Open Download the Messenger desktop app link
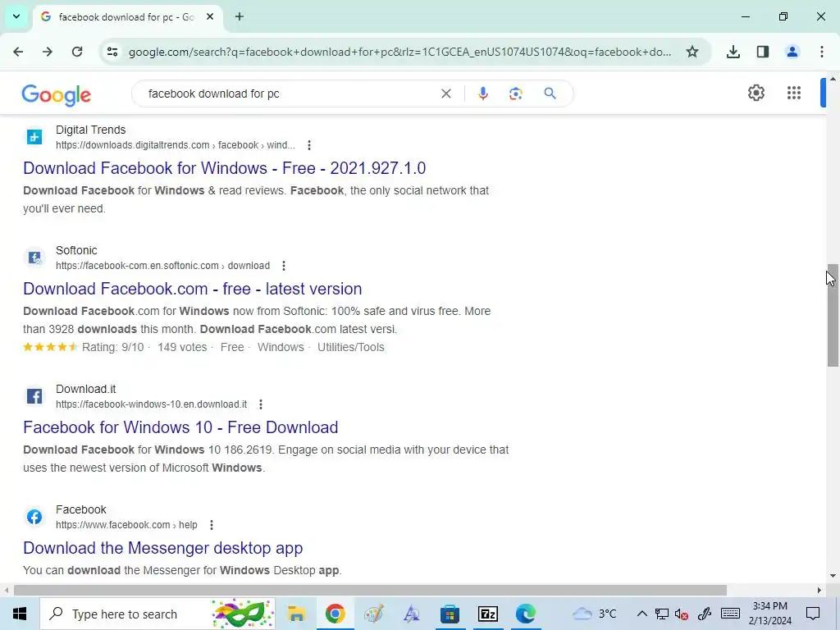840x630 pixels. click(x=163, y=548)
